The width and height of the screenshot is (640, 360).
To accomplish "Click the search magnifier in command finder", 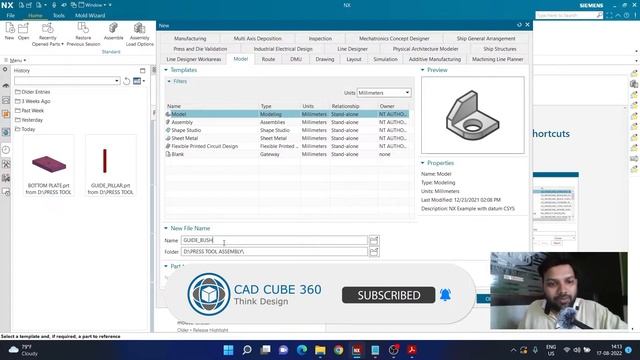I will (x=599, y=15).
